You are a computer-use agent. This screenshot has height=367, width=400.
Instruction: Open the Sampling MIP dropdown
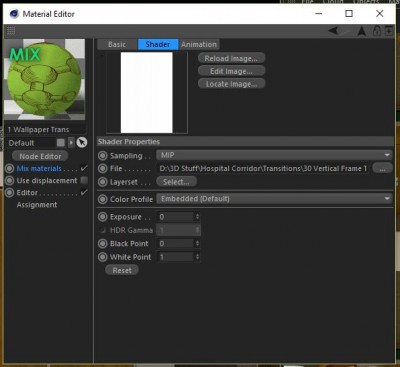[274, 155]
